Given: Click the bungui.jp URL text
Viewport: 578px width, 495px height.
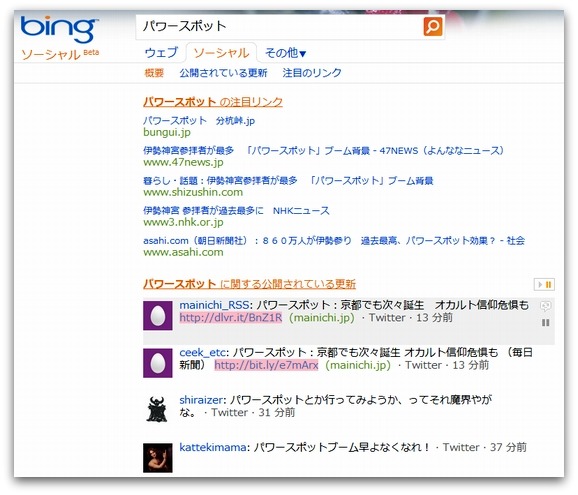Looking at the screenshot, I should (x=167, y=132).
